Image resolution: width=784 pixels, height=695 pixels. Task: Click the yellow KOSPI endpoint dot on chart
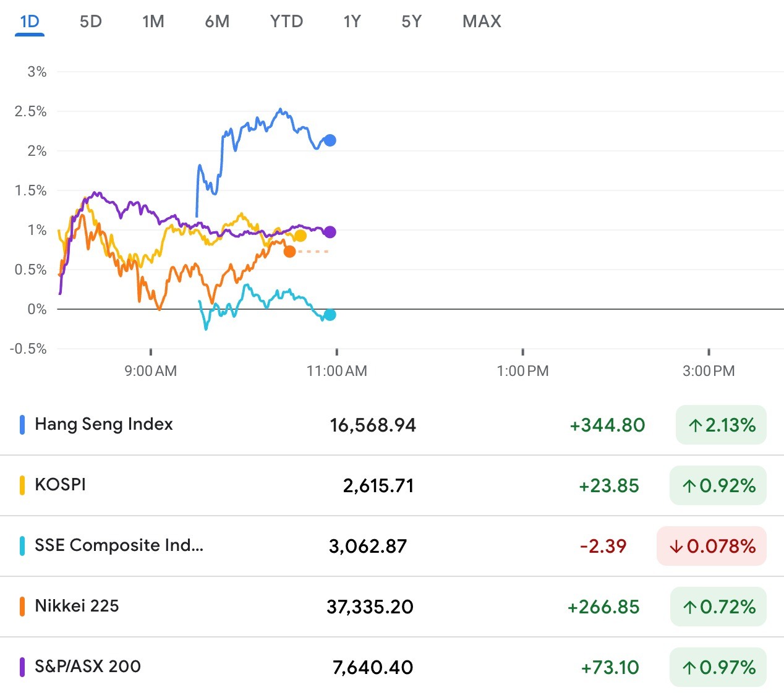(x=300, y=236)
